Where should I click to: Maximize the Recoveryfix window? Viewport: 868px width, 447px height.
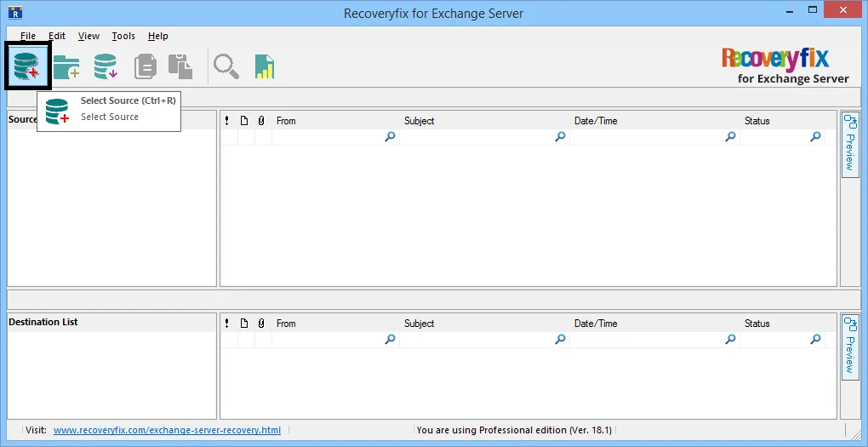click(813, 10)
